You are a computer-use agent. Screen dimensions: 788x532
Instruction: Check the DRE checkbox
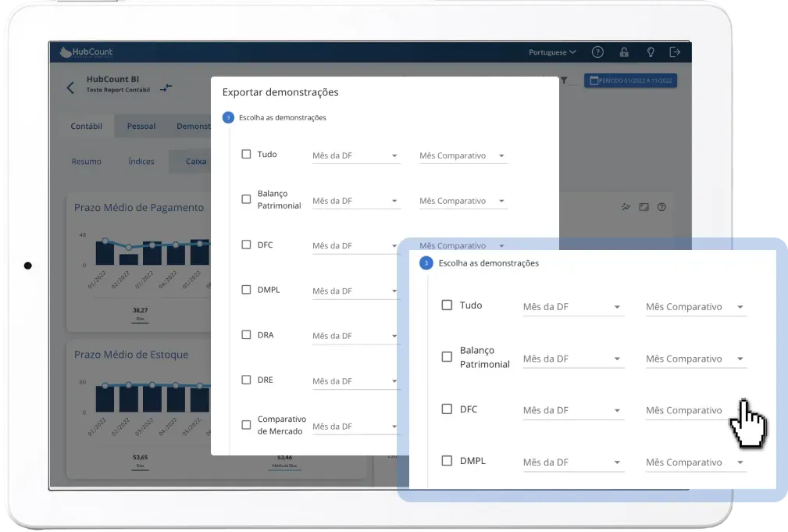pyautogui.click(x=246, y=380)
